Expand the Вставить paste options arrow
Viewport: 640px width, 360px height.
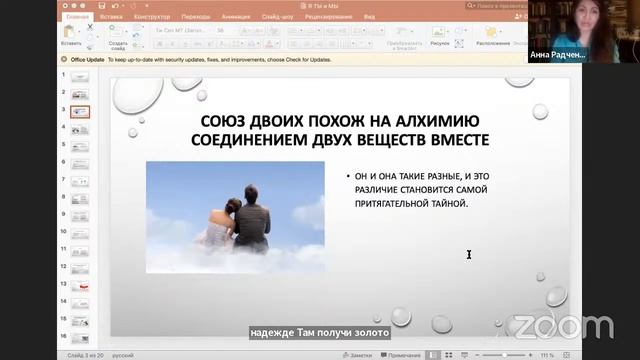coord(79,32)
